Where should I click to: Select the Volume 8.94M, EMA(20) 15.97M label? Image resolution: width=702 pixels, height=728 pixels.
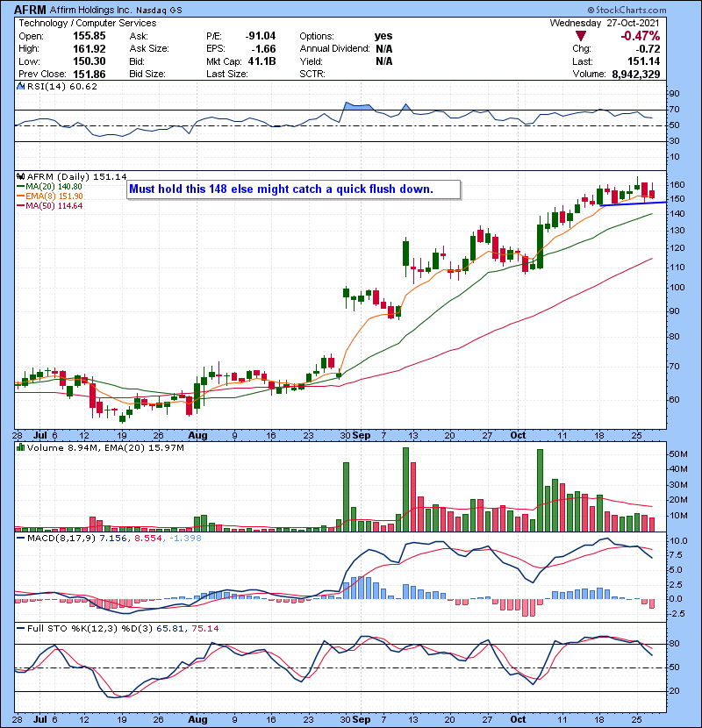click(x=105, y=448)
